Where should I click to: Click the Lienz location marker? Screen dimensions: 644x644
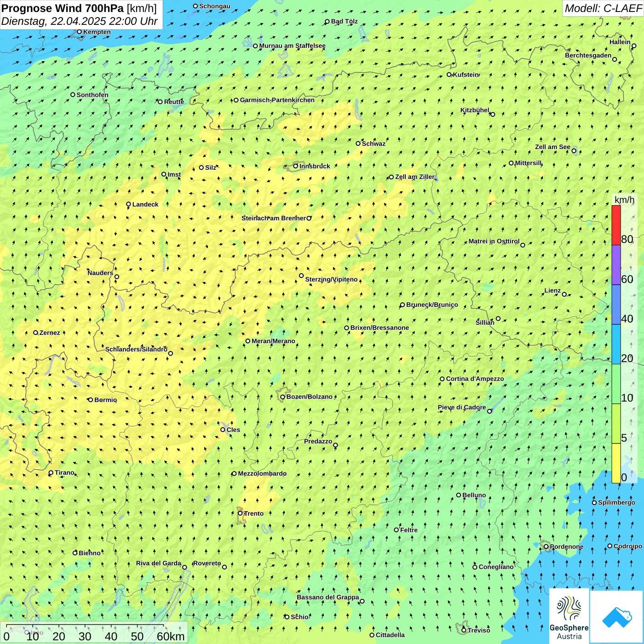coord(564,294)
